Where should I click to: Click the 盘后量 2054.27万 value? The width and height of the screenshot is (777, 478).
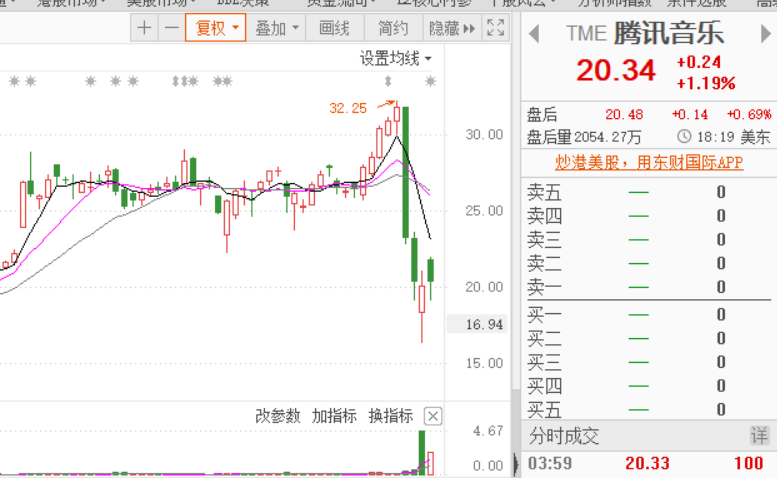609,137
